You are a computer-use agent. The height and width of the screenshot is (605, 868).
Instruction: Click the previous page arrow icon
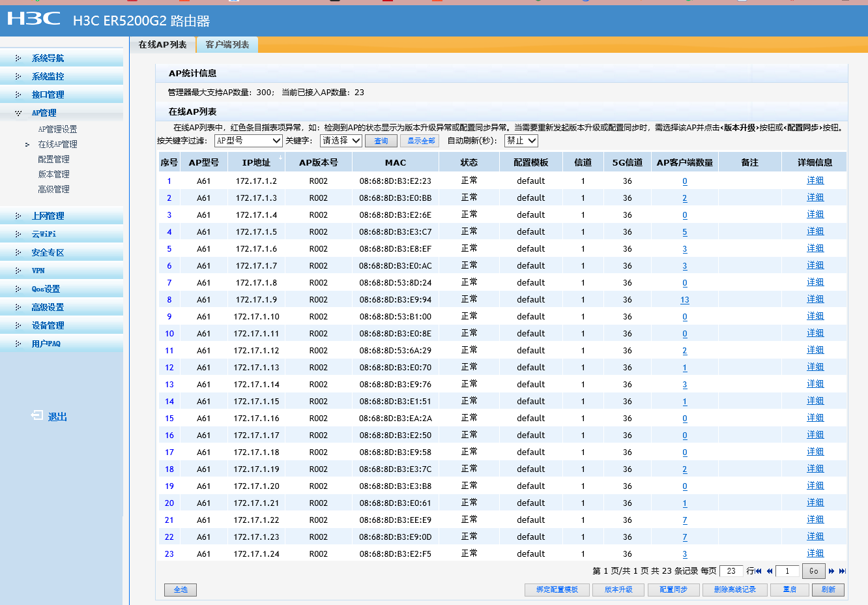pyautogui.click(x=770, y=571)
